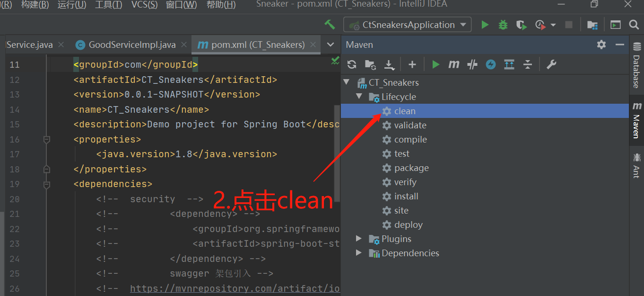Image resolution: width=644 pixels, height=296 pixels.
Task: Toggle the Maven side tool tab
Action: [x=636, y=120]
